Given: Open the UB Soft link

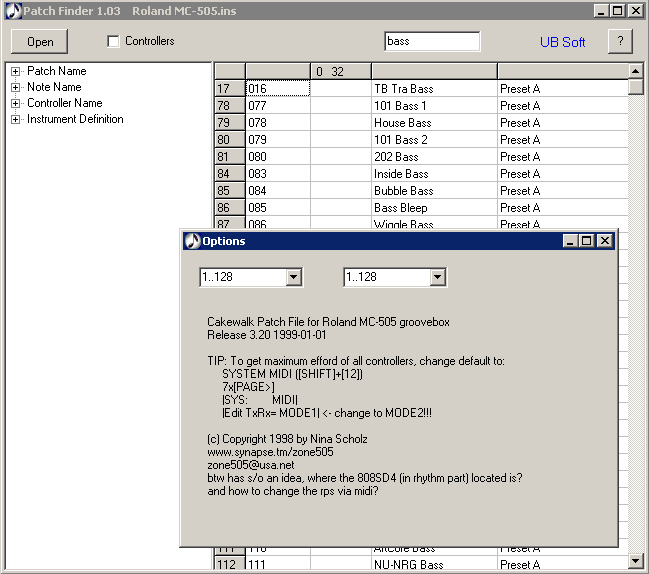Looking at the screenshot, I should (x=562, y=42).
